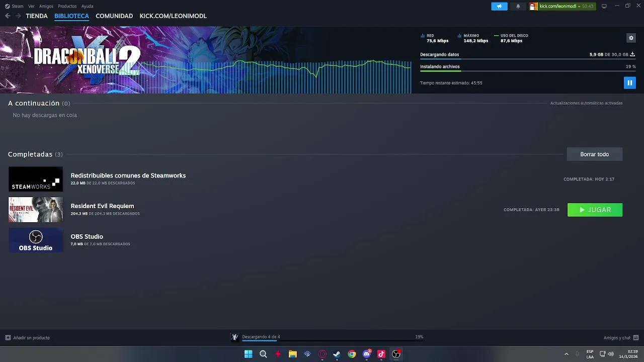Open the KICK.COM/LEONIMODL profile tab
This screenshot has width=644, height=362.
[x=173, y=16]
